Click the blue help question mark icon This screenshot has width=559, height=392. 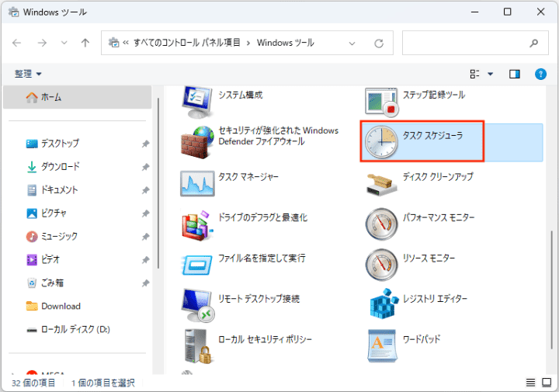click(x=540, y=74)
